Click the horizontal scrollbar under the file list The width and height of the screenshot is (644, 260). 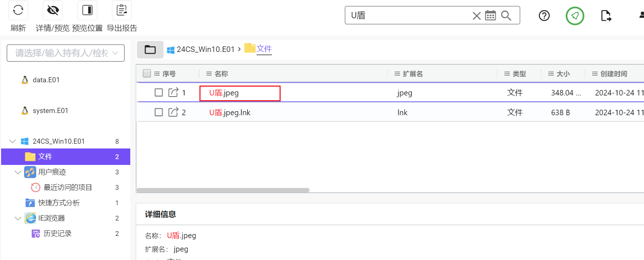[222, 190]
